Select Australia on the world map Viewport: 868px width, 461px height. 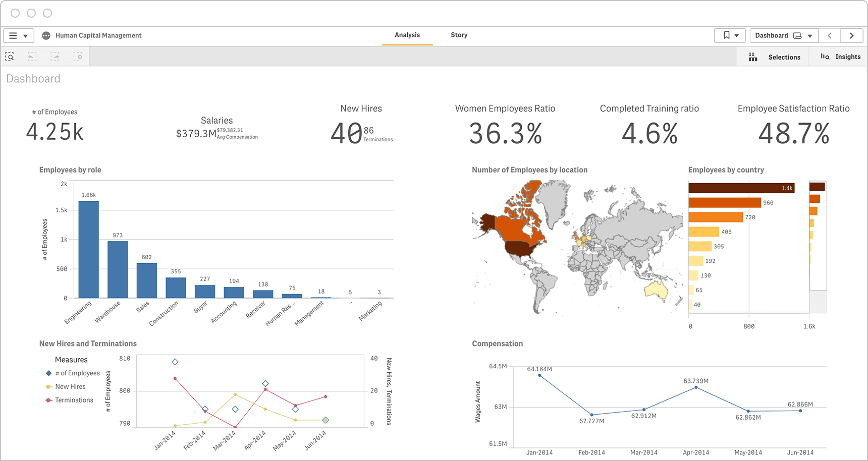click(x=656, y=290)
